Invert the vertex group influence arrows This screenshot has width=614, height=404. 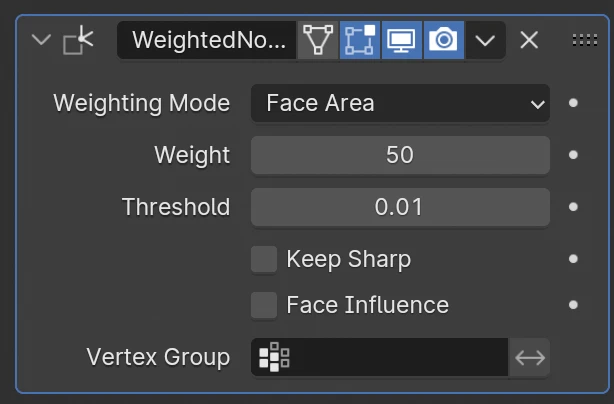[x=530, y=357]
